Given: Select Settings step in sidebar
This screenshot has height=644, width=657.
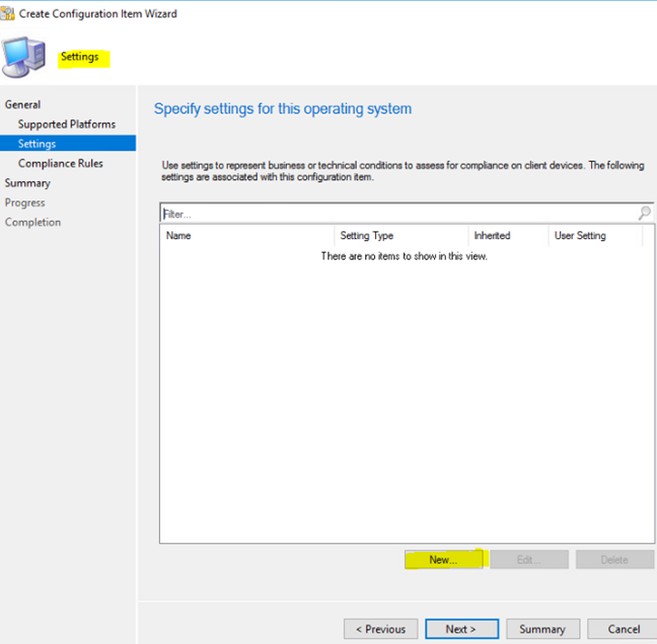Looking at the screenshot, I should 68,143.
